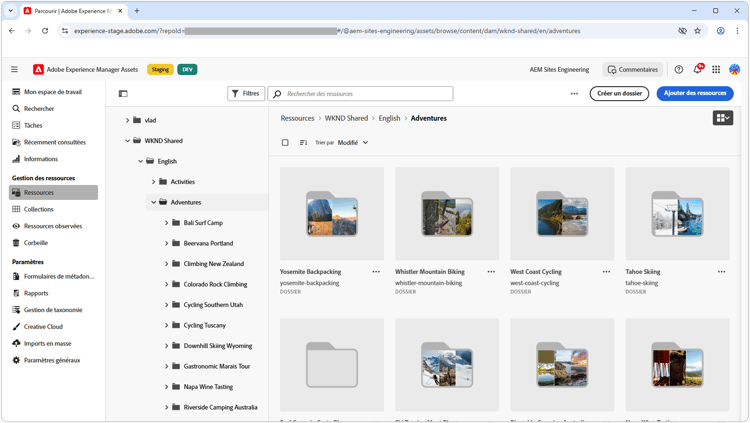Open Gestion de taxonomie
Image resolution: width=750 pixels, height=423 pixels.
pyautogui.click(x=54, y=310)
